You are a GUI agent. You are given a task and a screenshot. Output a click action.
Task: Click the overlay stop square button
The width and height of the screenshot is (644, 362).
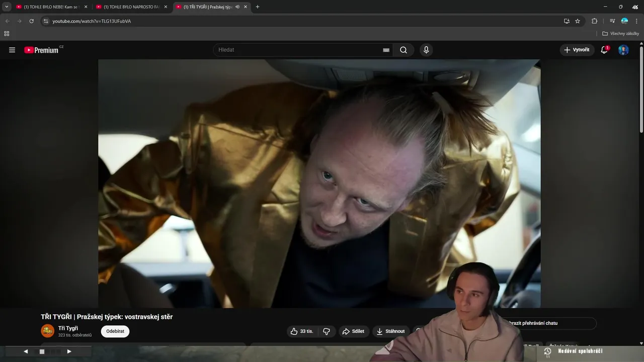[42, 351]
